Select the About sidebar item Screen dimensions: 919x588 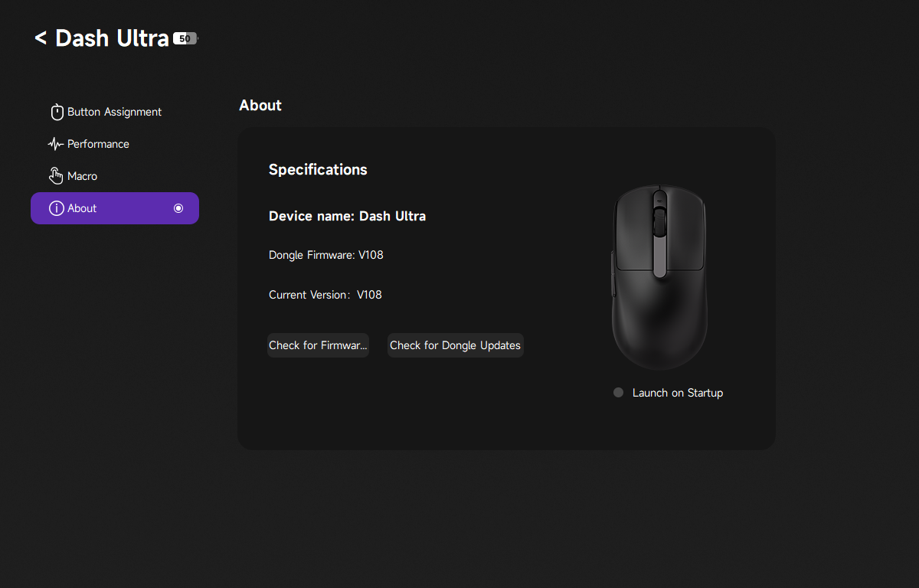coord(115,208)
